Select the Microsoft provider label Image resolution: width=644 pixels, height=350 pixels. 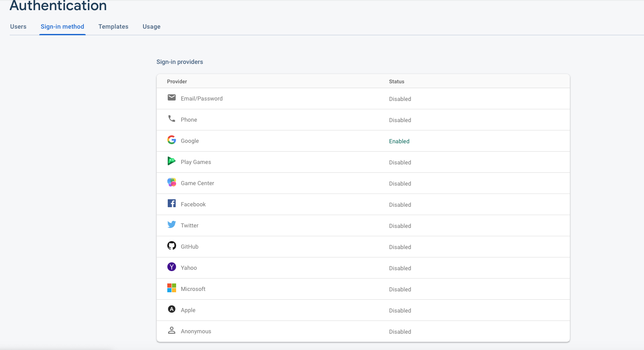pyautogui.click(x=193, y=289)
